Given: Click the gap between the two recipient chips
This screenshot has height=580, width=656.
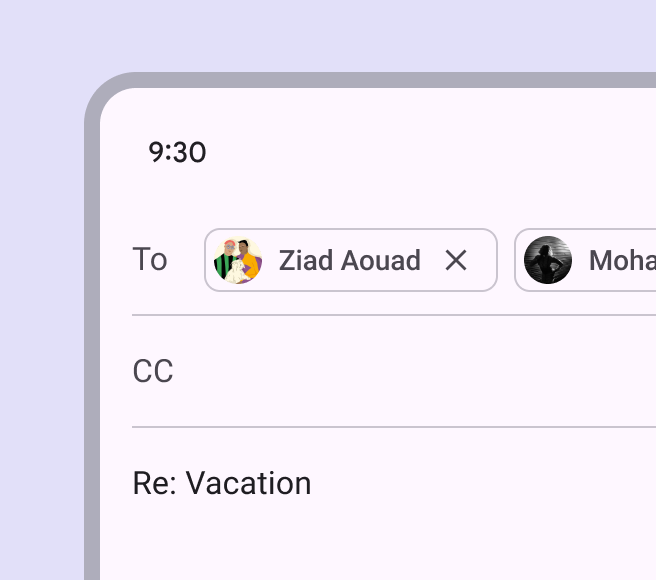Looking at the screenshot, I should click(x=506, y=260).
